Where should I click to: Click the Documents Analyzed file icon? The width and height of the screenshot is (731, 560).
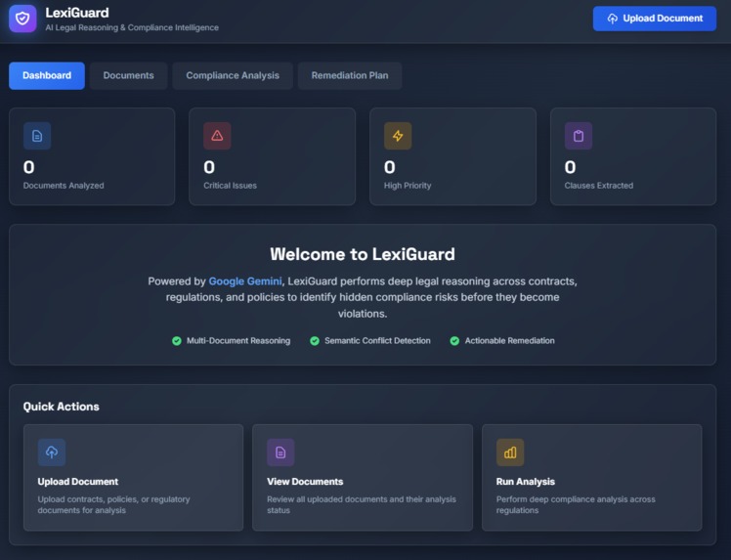click(37, 136)
